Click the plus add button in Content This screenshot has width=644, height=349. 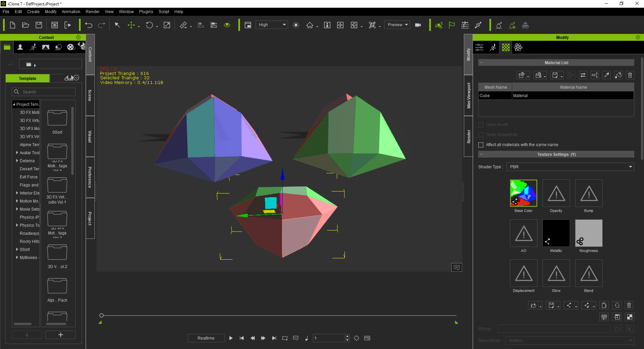pos(61,335)
